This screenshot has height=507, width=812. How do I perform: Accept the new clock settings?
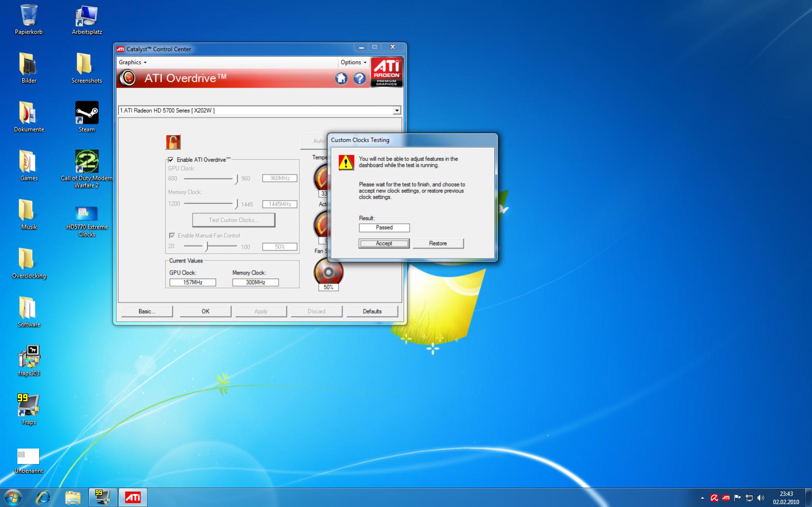click(x=384, y=244)
